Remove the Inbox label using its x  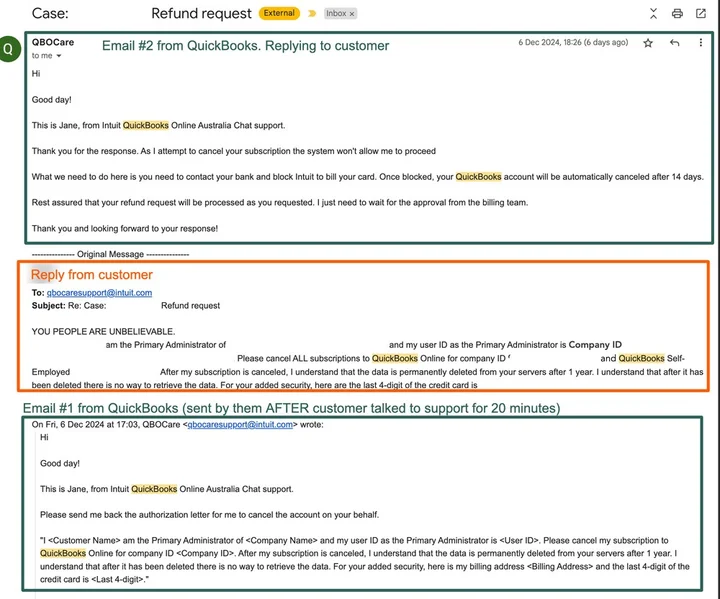click(x=352, y=14)
